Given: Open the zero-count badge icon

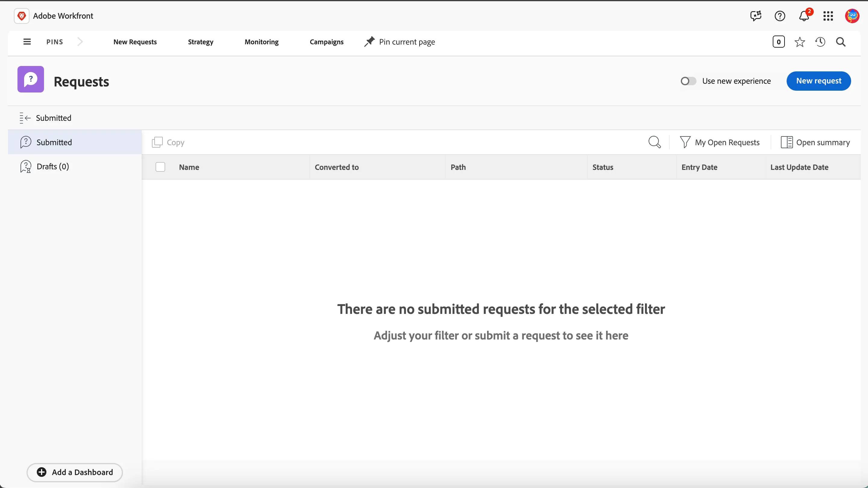Looking at the screenshot, I should [x=778, y=42].
